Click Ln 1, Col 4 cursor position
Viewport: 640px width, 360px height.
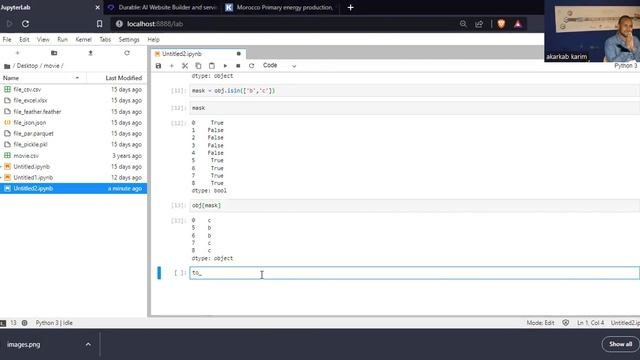coord(590,323)
